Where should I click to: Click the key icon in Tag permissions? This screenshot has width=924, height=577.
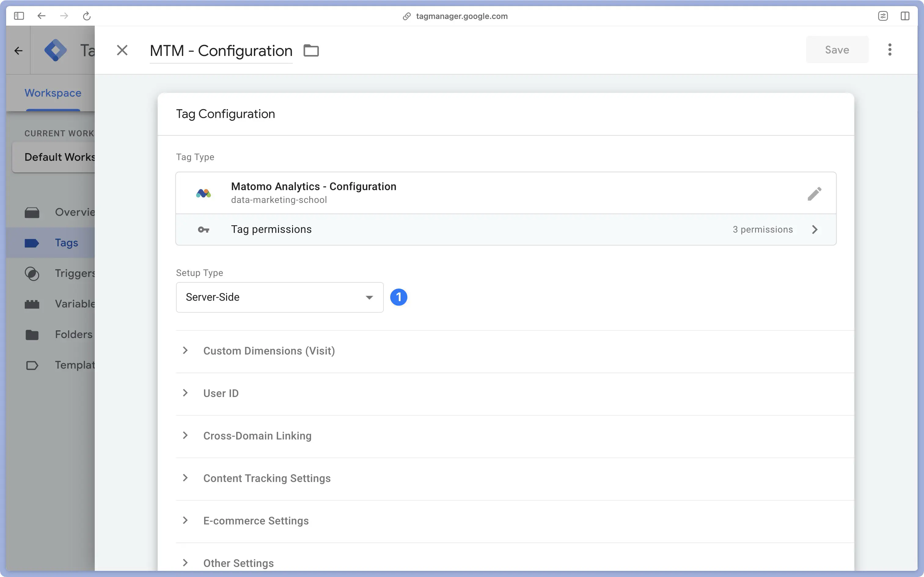[203, 229]
